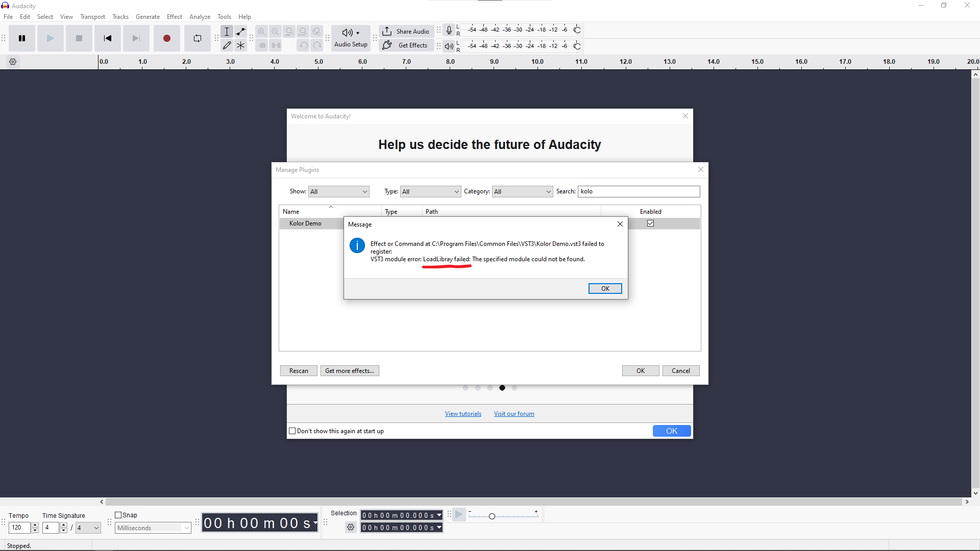The width and height of the screenshot is (980, 551).
Task: Expand the Show dropdown in Manage Plugins
Action: coord(339,192)
